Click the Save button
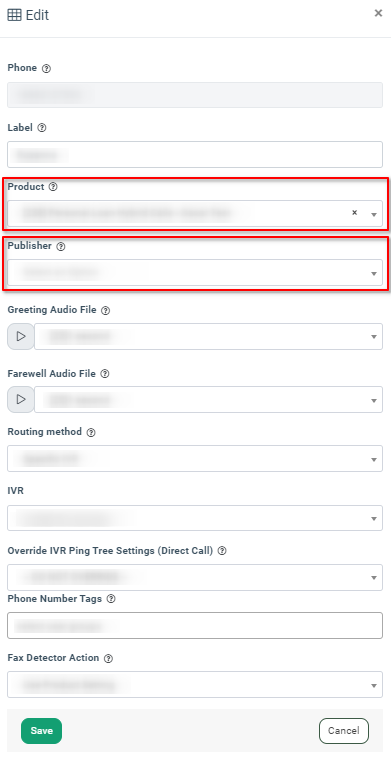 coord(42,731)
